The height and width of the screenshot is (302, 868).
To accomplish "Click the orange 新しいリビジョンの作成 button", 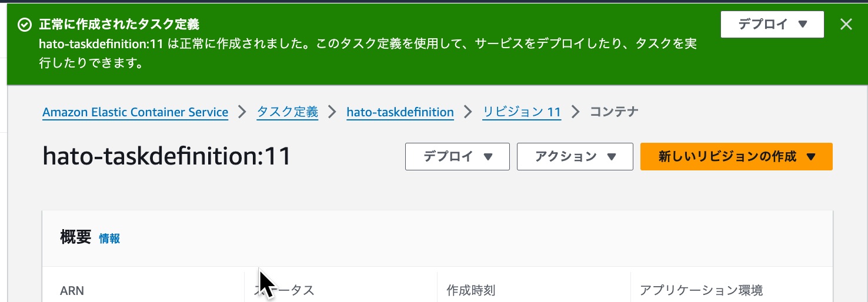I will (x=736, y=157).
